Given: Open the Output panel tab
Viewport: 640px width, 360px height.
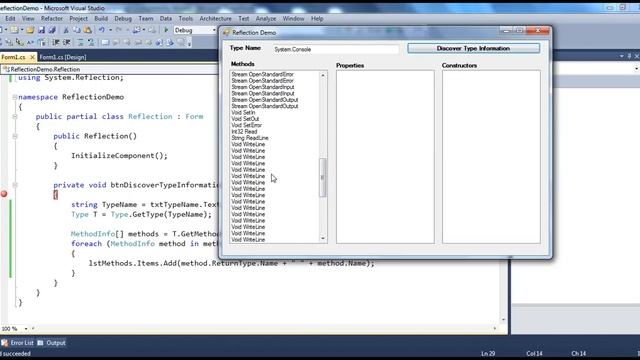Looking at the screenshot, I should (52, 343).
